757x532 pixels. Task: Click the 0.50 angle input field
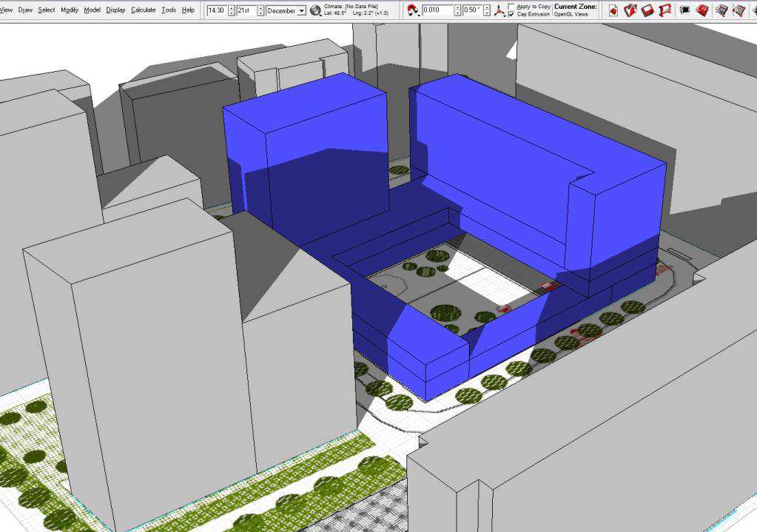(x=472, y=10)
